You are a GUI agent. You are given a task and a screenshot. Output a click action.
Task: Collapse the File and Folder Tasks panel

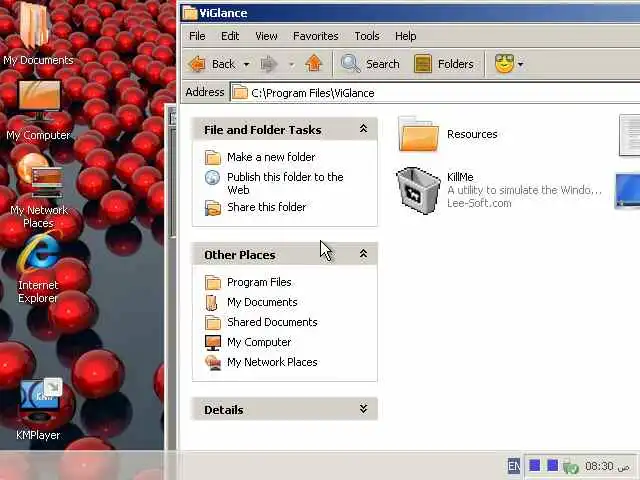tap(363, 129)
